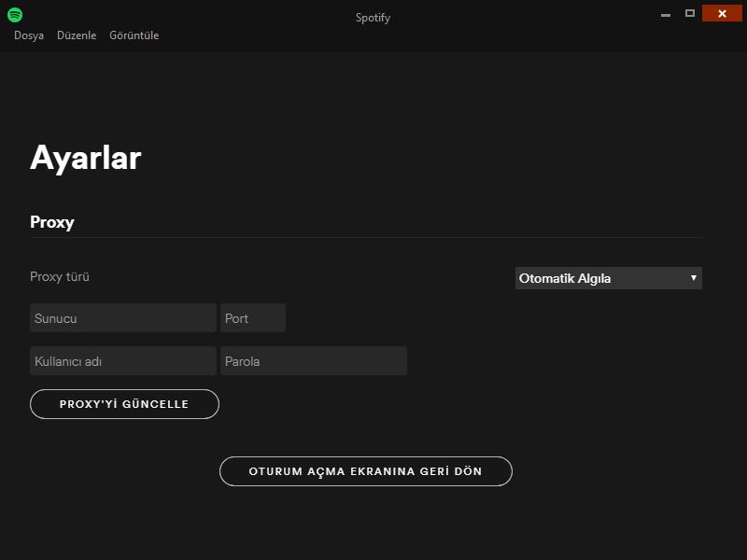Open the Dosya menu

click(29, 35)
